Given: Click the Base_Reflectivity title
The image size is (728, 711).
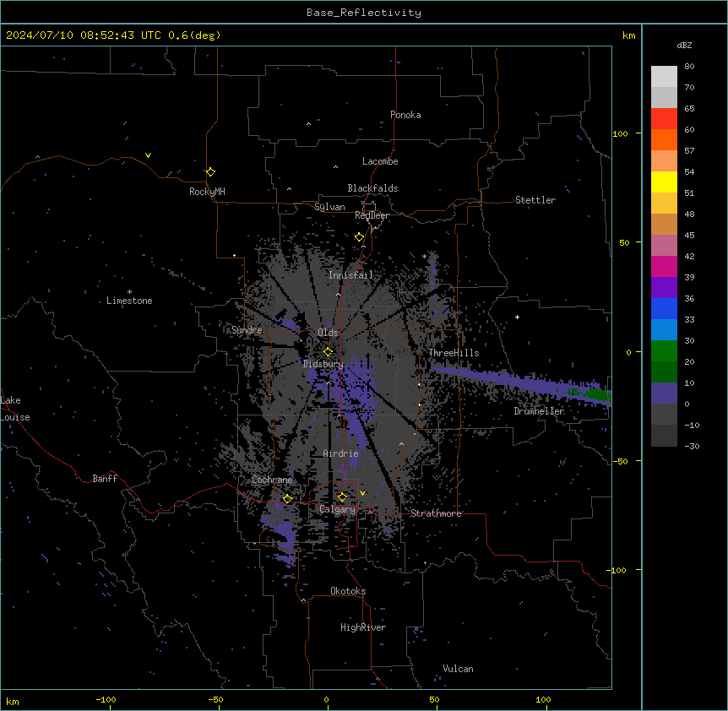Looking at the screenshot, I should (x=364, y=13).
